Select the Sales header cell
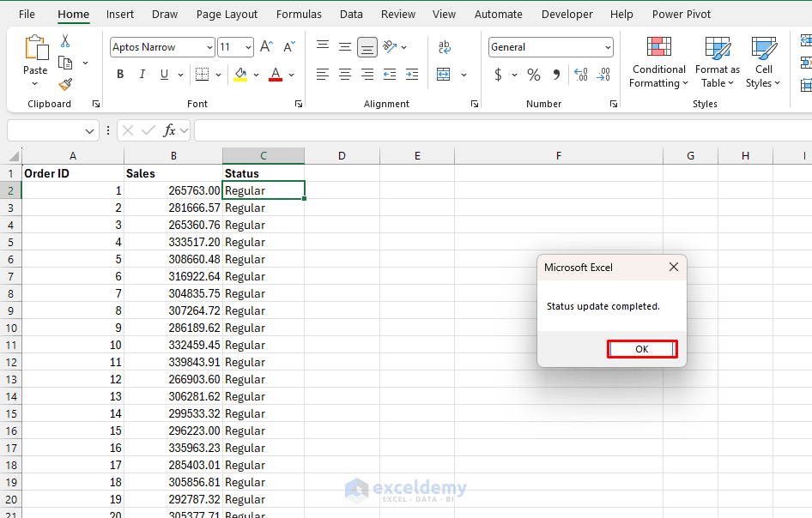812x518 pixels. coord(173,173)
